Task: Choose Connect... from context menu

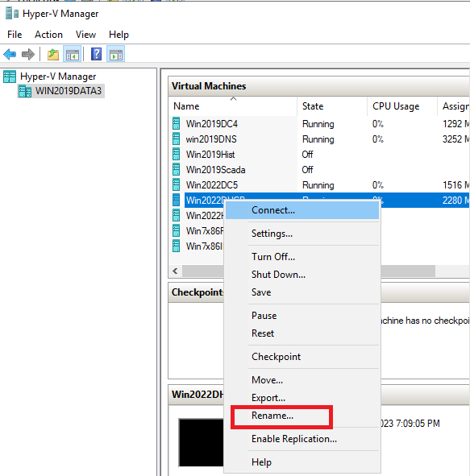Action: click(x=302, y=210)
